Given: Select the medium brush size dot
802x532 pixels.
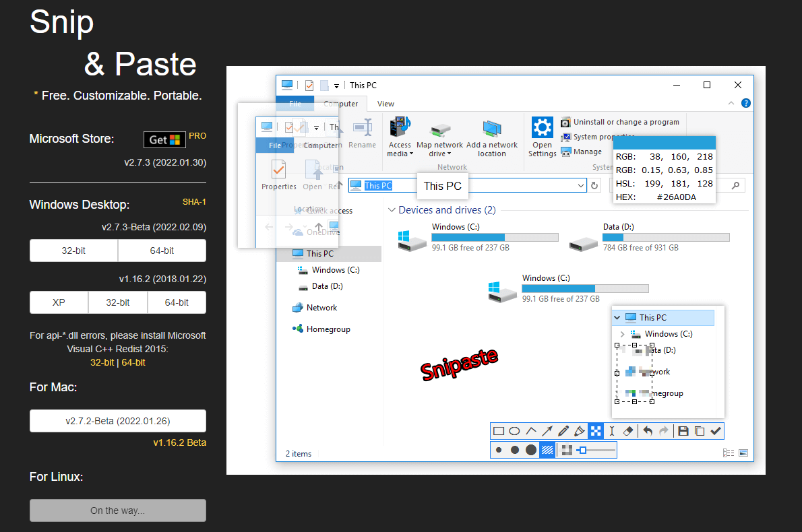Looking at the screenshot, I should (514, 451).
